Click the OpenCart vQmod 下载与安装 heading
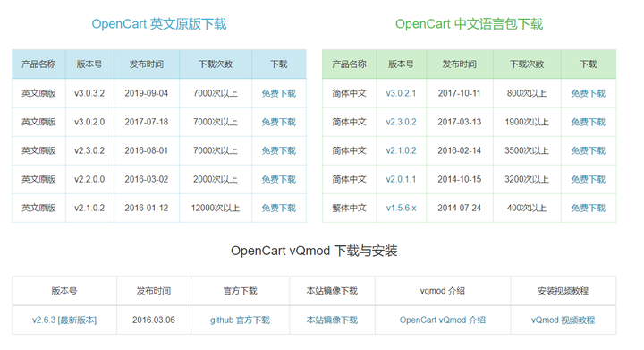This screenshot has width=644, height=350. (x=314, y=251)
